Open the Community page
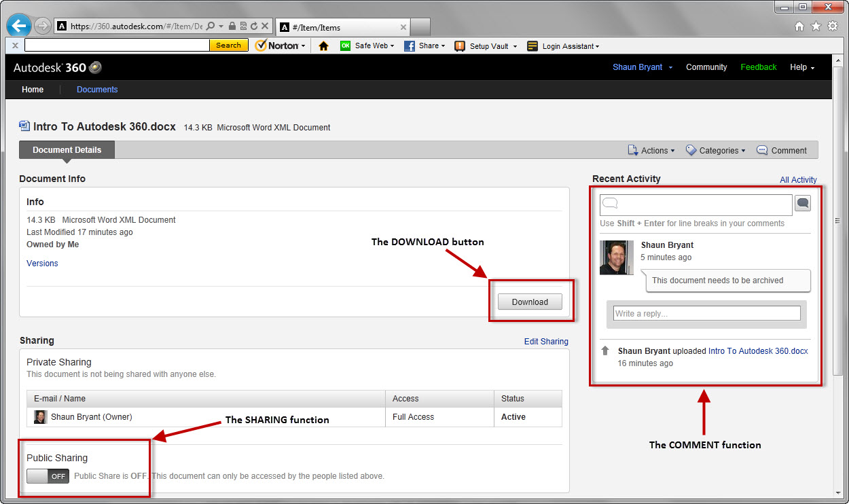The width and height of the screenshot is (849, 504). point(706,67)
